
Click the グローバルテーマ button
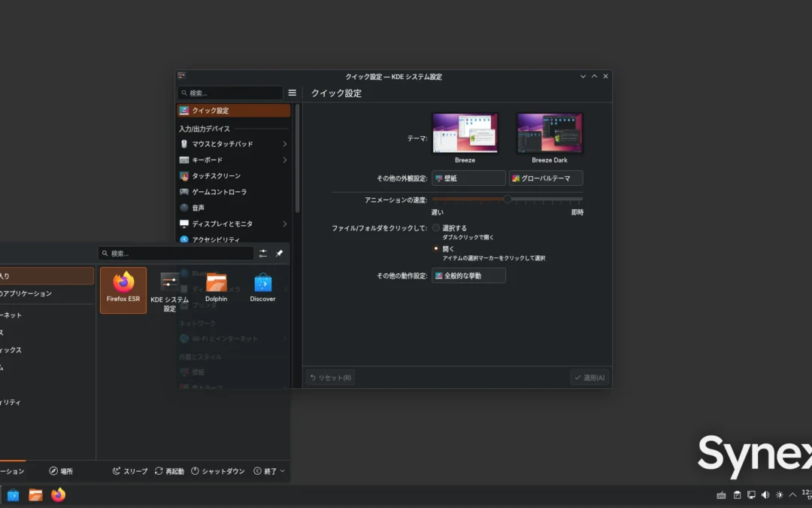(547, 178)
